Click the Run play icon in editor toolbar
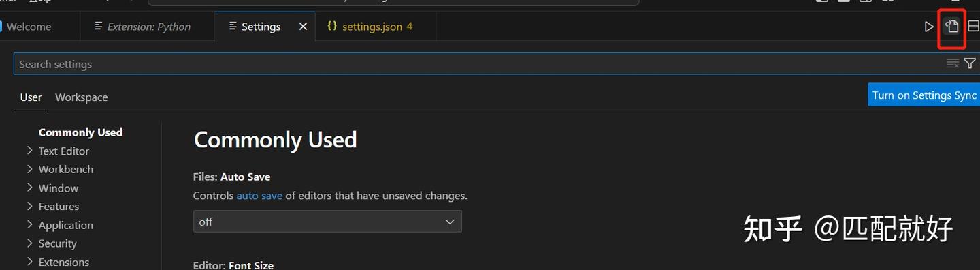Screen dimensions: 980x270 (929, 27)
